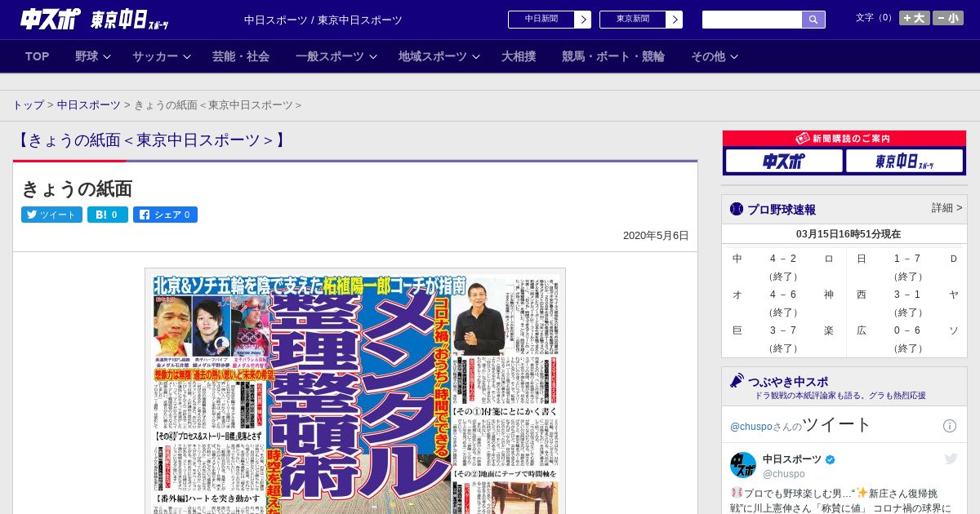Select 中スポ subscription banner
This screenshot has height=514, width=980.
coord(784,161)
